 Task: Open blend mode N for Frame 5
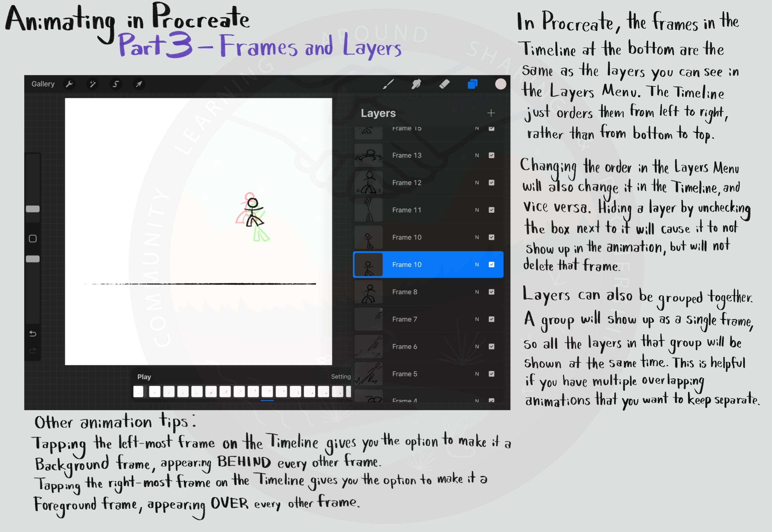click(477, 374)
